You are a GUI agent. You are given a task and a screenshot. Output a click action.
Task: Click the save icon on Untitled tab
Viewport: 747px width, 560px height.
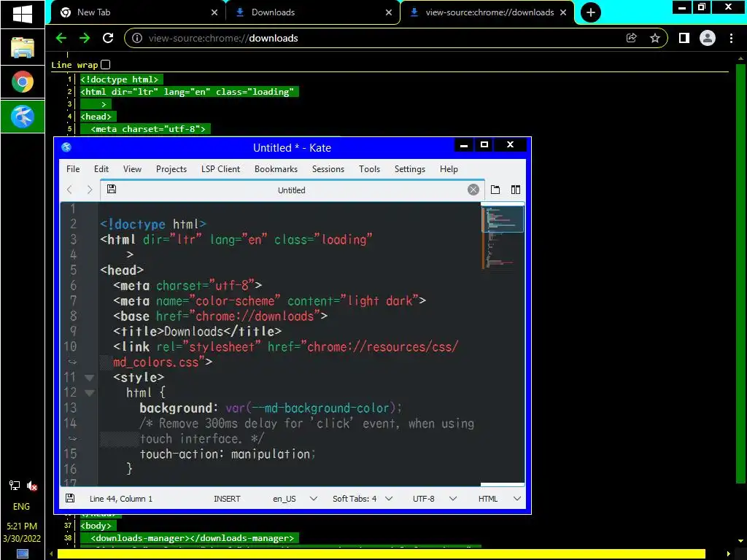[x=112, y=189]
